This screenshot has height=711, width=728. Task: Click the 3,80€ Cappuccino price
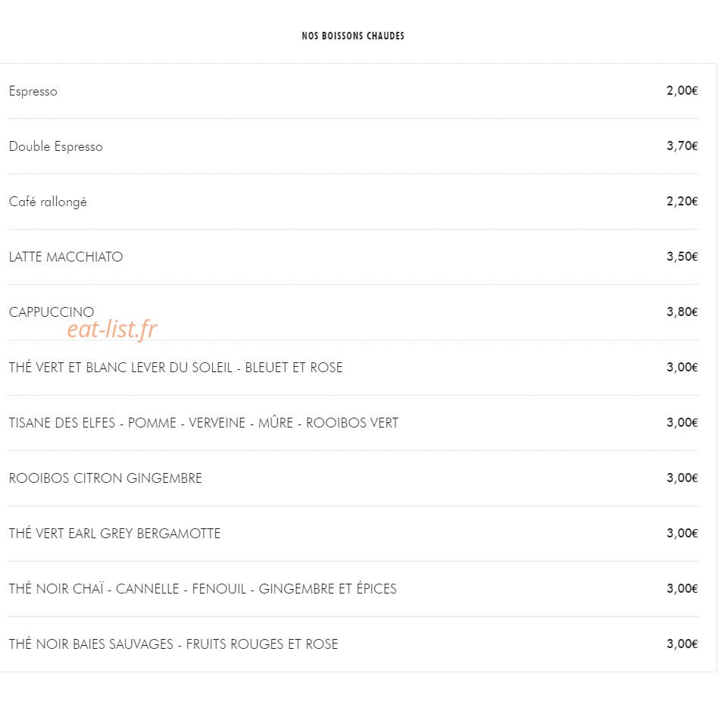pos(682,312)
